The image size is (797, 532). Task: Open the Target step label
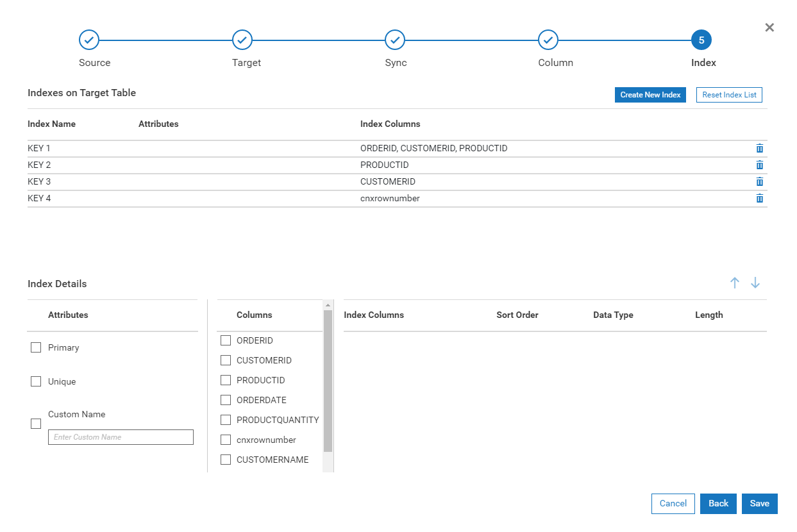click(x=246, y=63)
